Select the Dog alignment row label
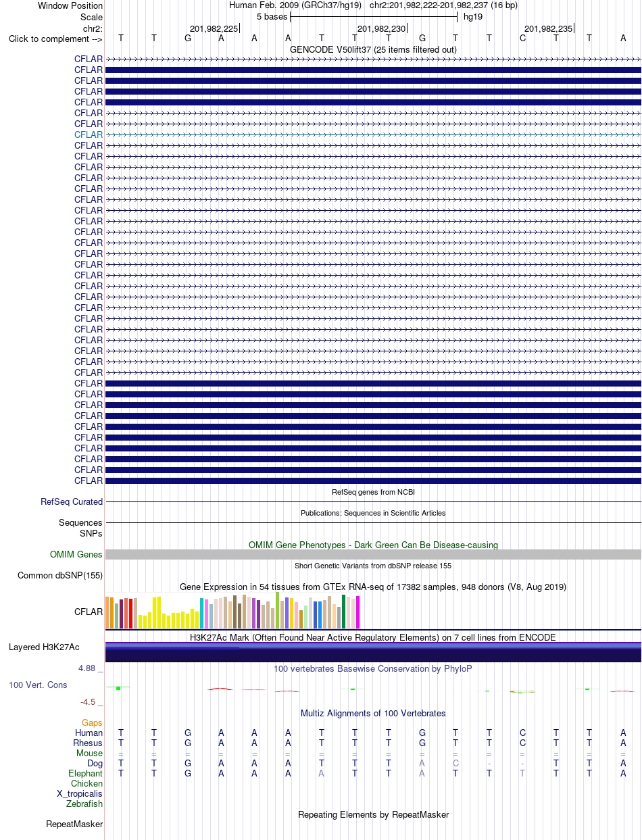This screenshot has height=840, width=642. pyautogui.click(x=95, y=764)
